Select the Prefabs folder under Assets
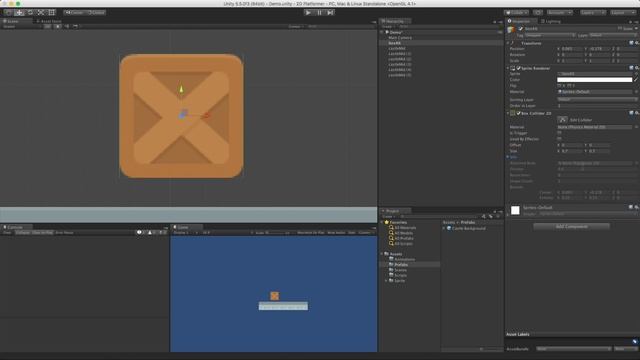 point(401,265)
